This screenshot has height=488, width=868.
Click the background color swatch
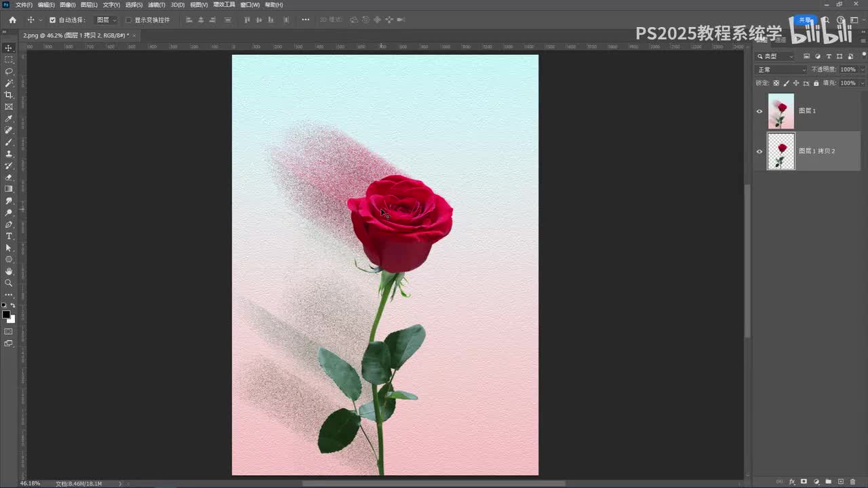click(11, 319)
